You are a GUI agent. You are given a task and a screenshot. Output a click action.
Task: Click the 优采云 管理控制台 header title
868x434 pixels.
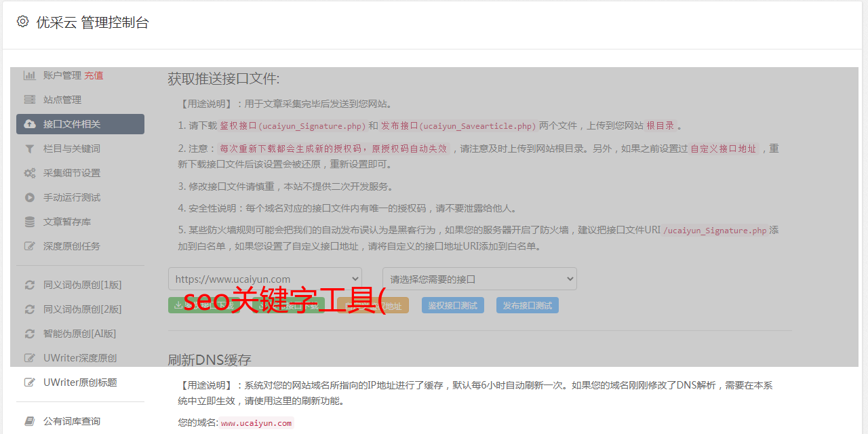coord(92,22)
